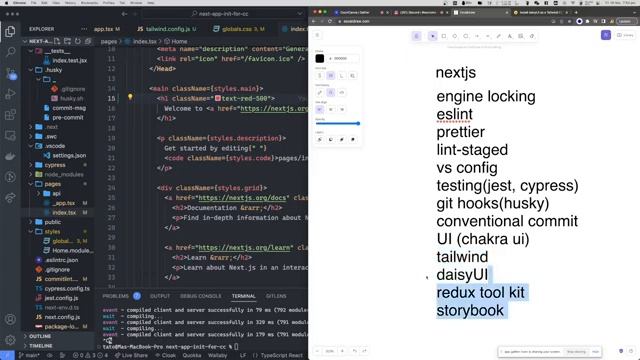Collapse the .husky folder
The width and height of the screenshot is (640, 360).
coord(57,70)
